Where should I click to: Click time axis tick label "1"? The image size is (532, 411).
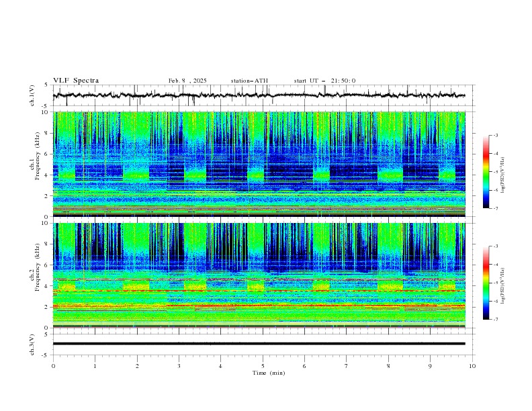coord(95,366)
